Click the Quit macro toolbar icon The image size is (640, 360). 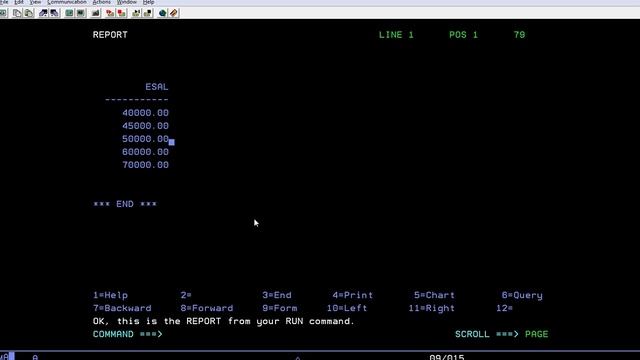[147, 13]
